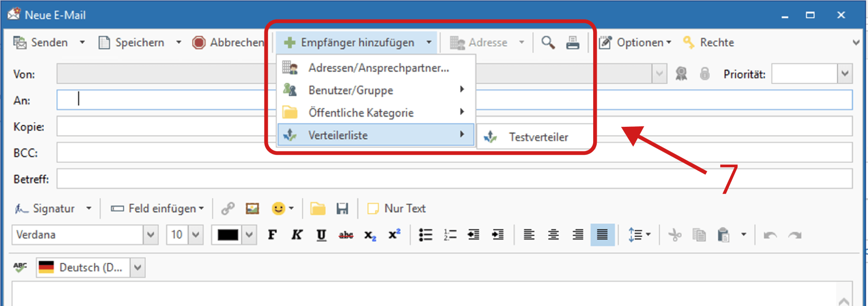The width and height of the screenshot is (868, 306).
Task: Click the copy icon
Action: [x=699, y=235]
